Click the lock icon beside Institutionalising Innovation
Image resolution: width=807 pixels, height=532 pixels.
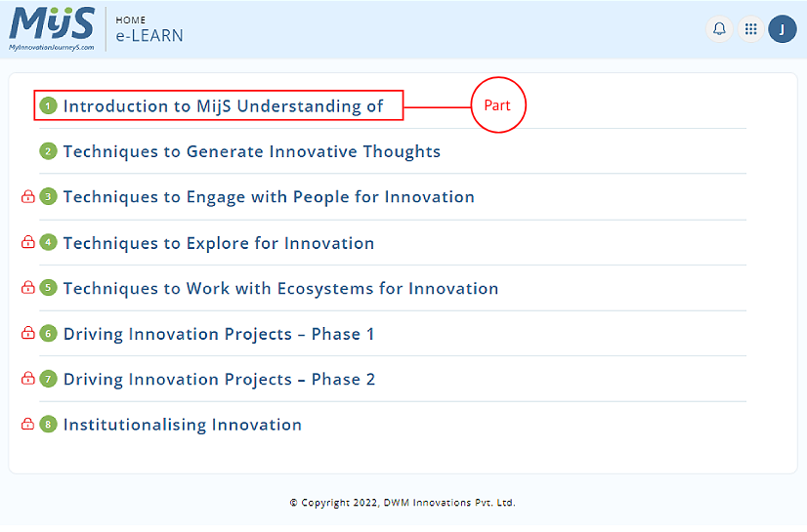coord(27,424)
